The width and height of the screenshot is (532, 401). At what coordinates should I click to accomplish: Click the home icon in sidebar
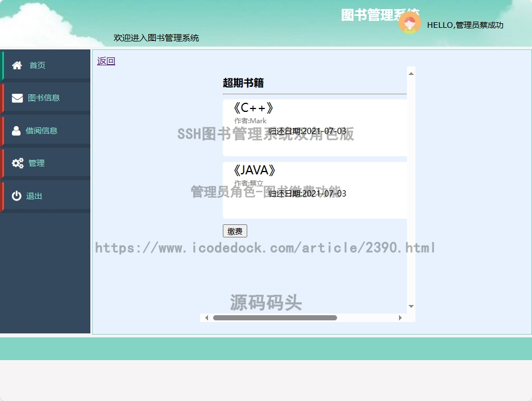[17, 65]
